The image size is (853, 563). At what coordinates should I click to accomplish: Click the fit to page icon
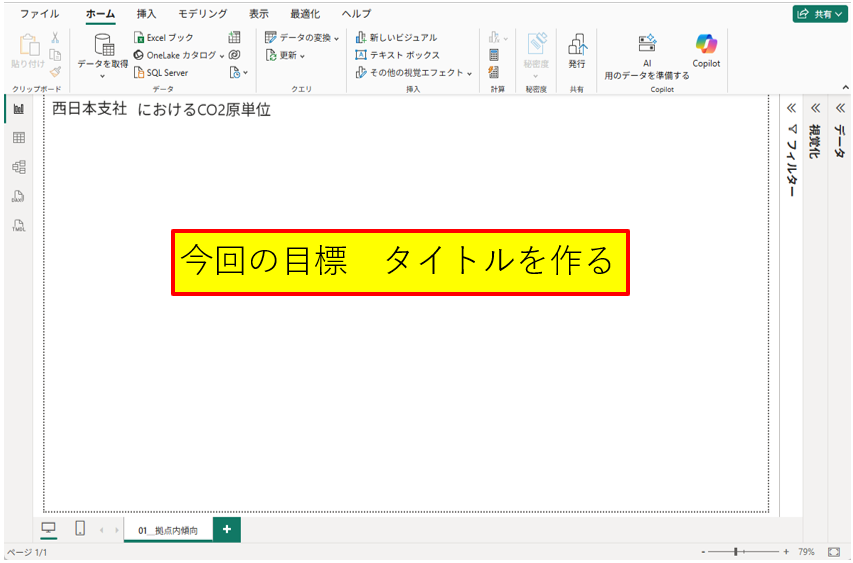(x=834, y=552)
